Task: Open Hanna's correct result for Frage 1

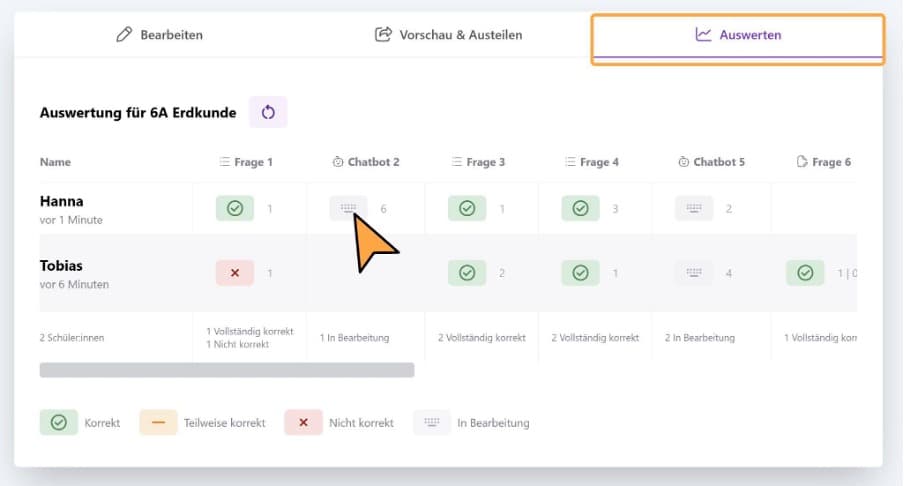Action: pyautogui.click(x=235, y=208)
